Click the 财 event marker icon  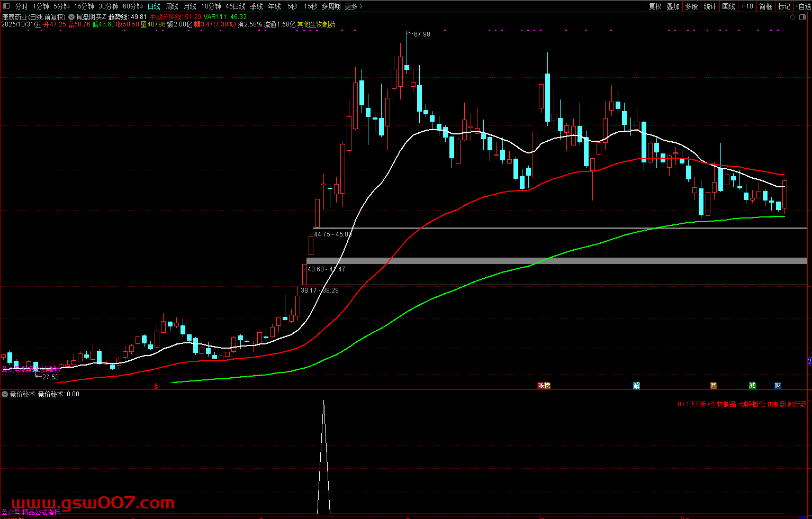pos(778,386)
